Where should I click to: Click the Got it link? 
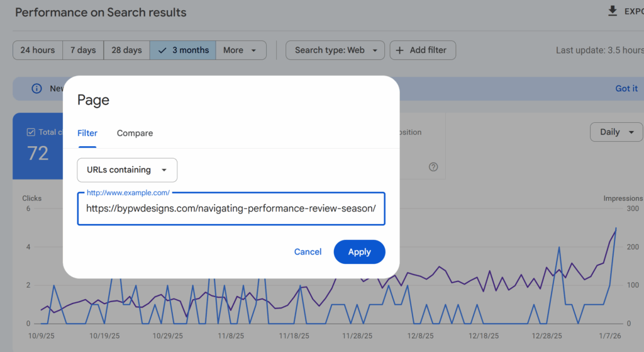point(626,89)
